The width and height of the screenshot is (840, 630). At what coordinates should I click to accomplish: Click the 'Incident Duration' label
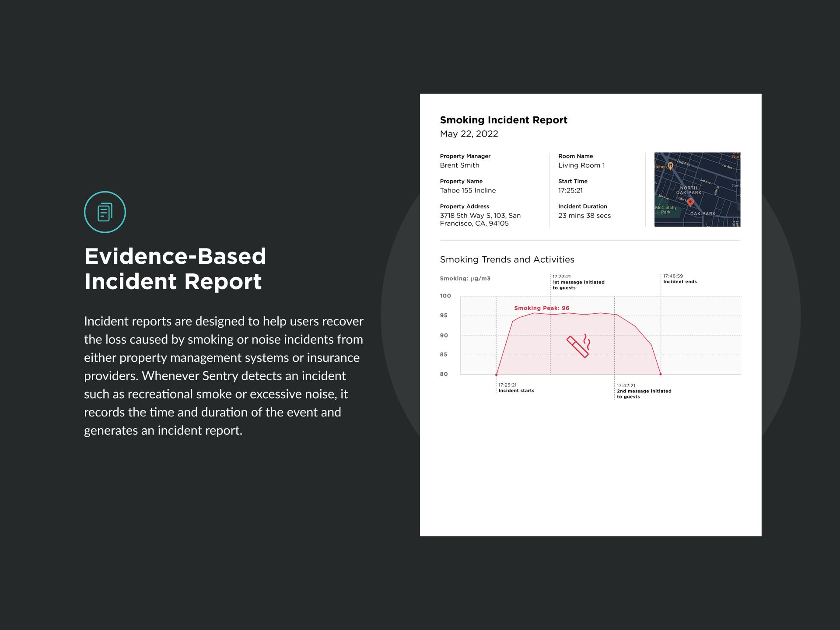point(582,206)
